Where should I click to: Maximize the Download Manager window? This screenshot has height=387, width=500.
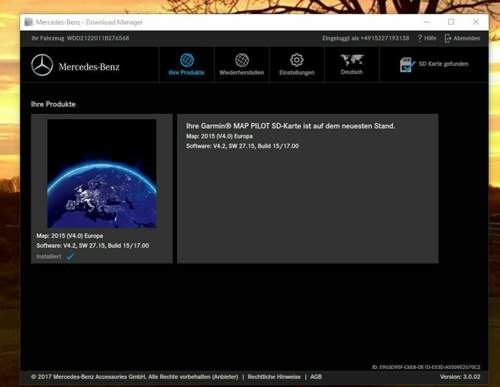tap(451, 22)
